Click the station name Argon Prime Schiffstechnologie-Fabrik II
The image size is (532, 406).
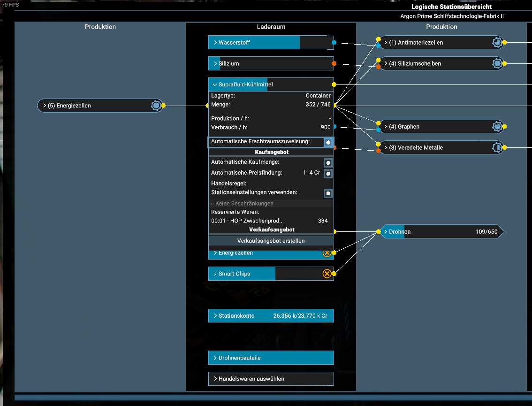coord(452,16)
